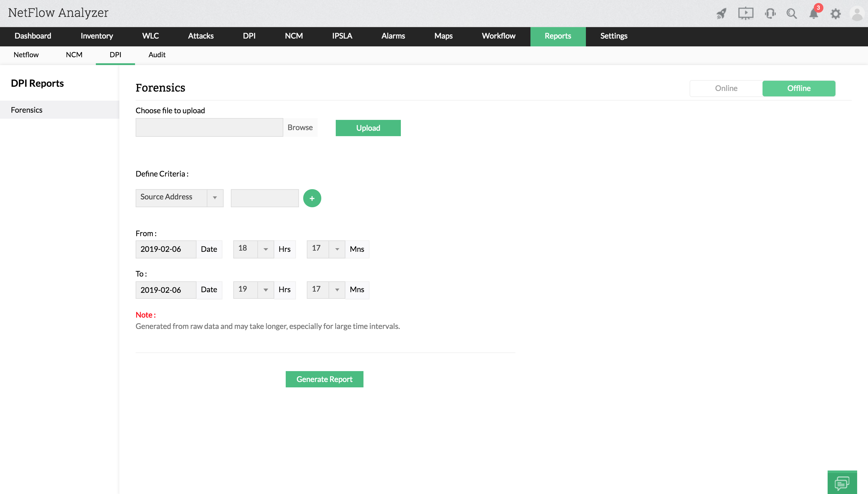Click the headset support icon
The height and width of the screenshot is (494, 868).
tap(770, 14)
